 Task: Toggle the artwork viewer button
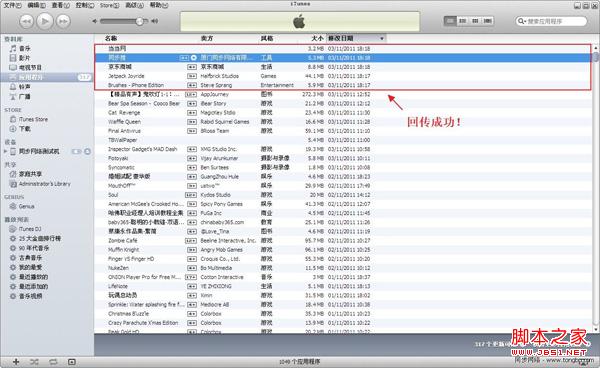pos(72,361)
